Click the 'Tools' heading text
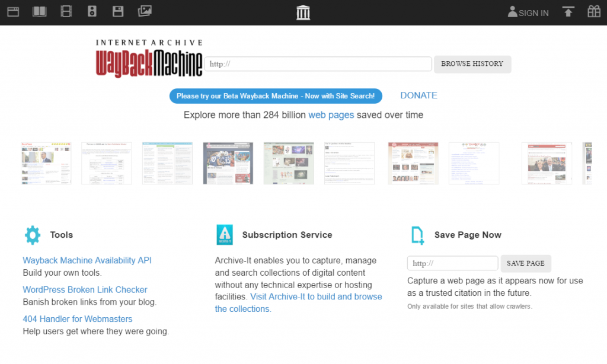 click(x=62, y=235)
